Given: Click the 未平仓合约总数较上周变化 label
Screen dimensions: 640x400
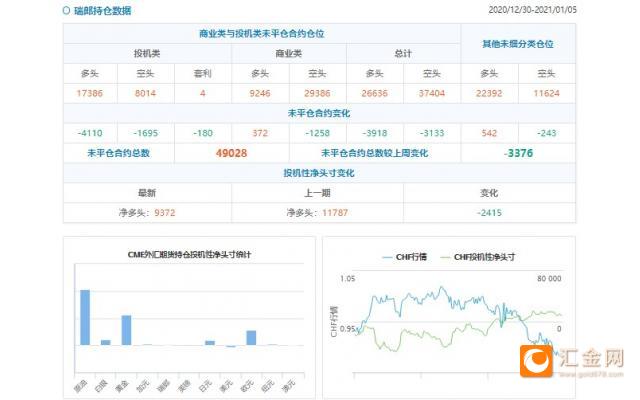Looking at the screenshot, I should [374, 153].
